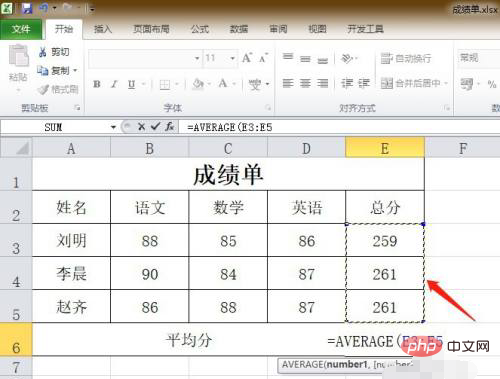Screen dimensions: 500x379
Task: Cancel formula entry with the X icon
Action: click(141, 127)
